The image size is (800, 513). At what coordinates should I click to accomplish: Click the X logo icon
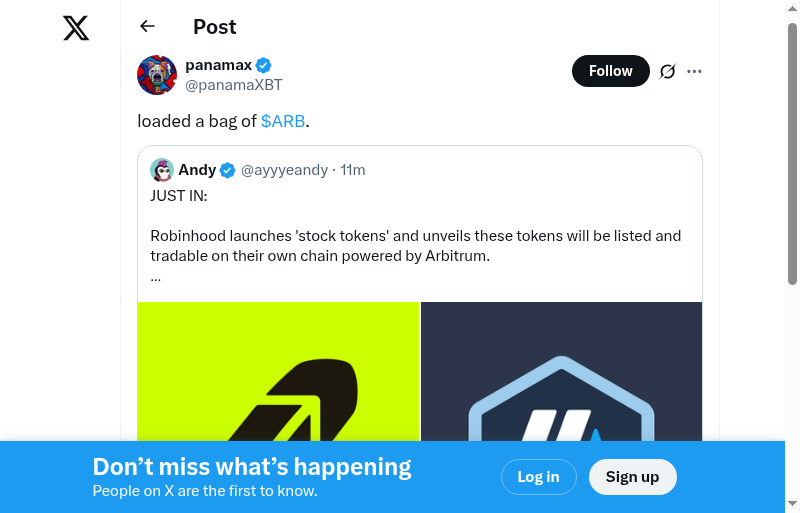click(x=76, y=28)
